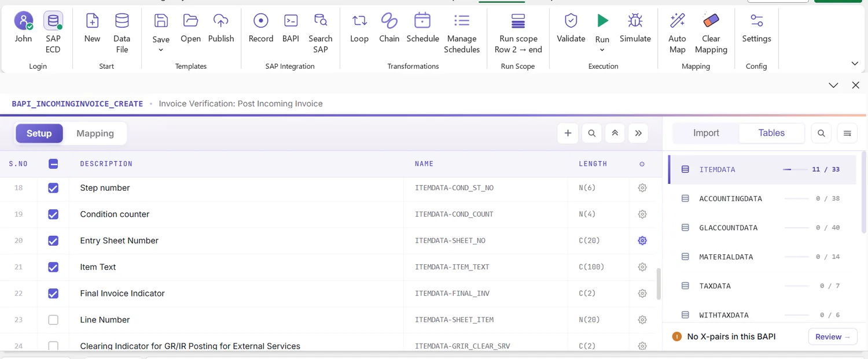Click the vertical scrollbar in the field list

click(659, 284)
